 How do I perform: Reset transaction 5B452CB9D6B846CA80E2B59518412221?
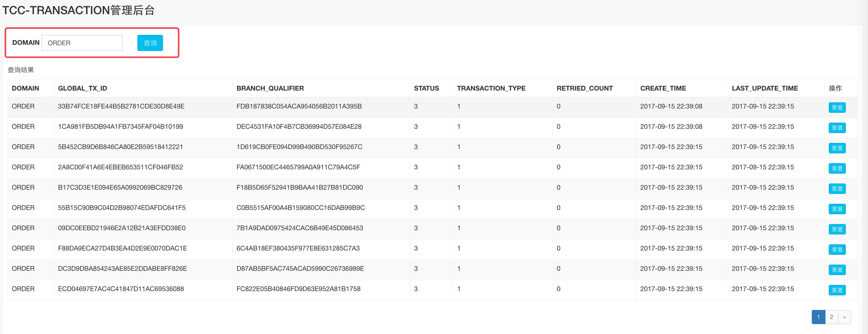coord(837,148)
